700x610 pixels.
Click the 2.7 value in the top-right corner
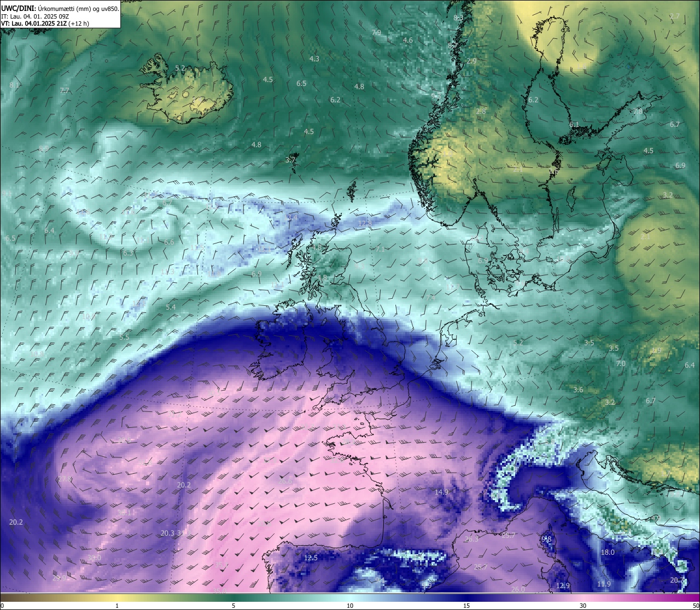675,16
